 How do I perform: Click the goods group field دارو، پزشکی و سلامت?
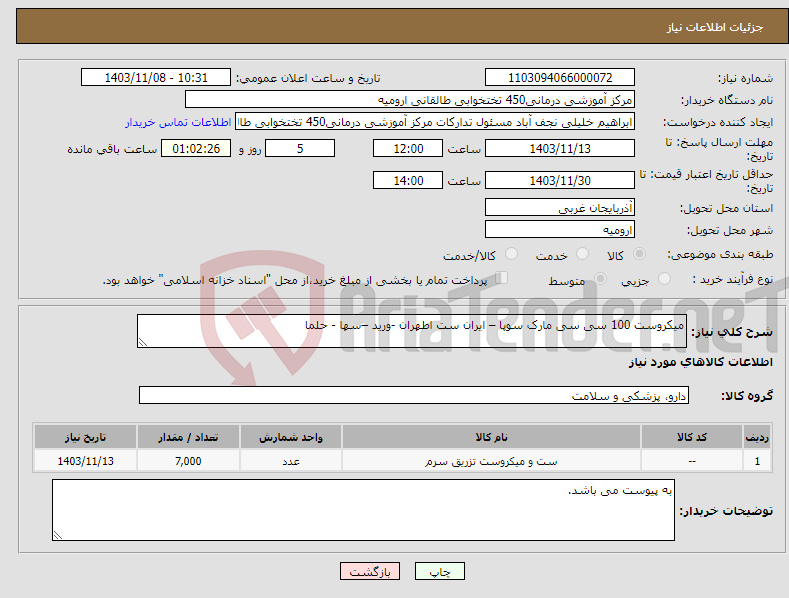pos(414,395)
